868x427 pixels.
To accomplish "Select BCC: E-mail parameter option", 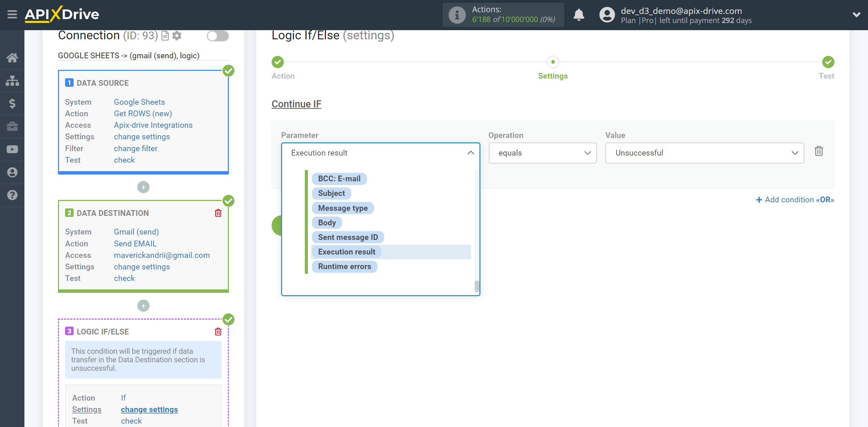I will [x=339, y=179].
